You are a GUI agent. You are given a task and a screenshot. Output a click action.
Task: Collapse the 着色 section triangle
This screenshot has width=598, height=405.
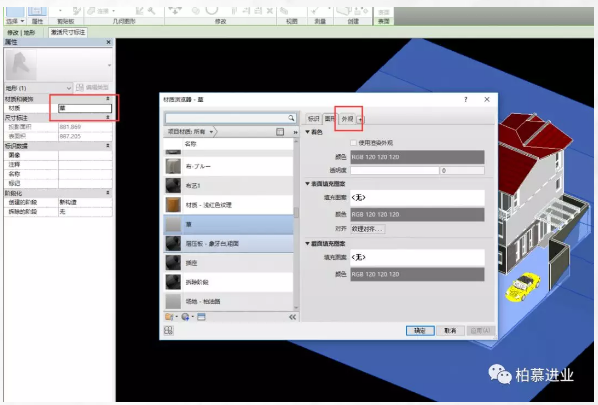tap(307, 132)
